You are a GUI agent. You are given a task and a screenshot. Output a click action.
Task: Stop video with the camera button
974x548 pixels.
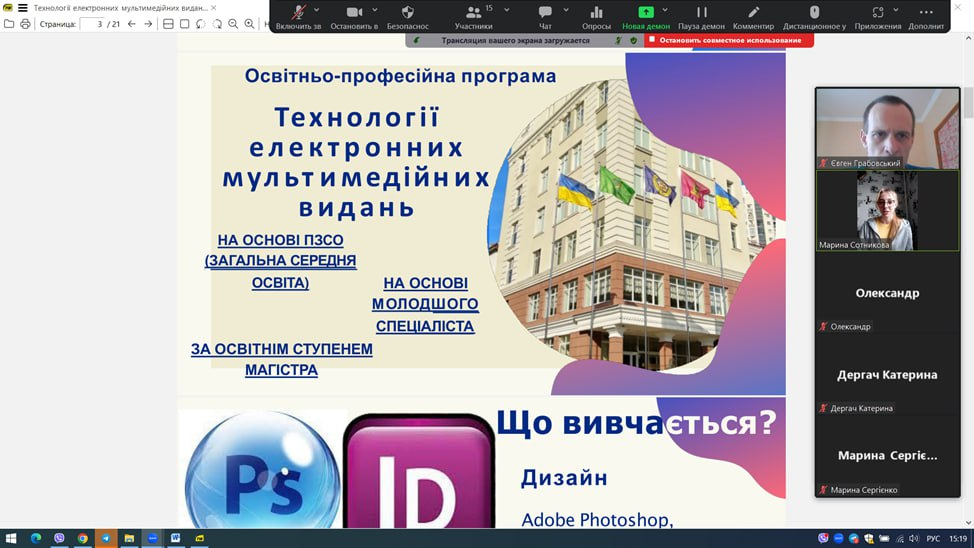[354, 13]
